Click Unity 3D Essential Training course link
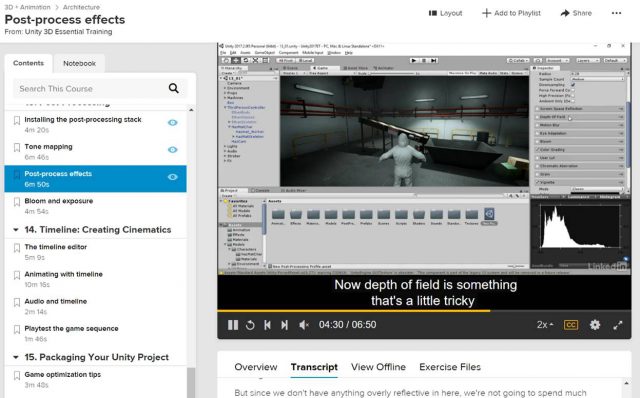640x398 pixels. pyautogui.click(x=68, y=31)
